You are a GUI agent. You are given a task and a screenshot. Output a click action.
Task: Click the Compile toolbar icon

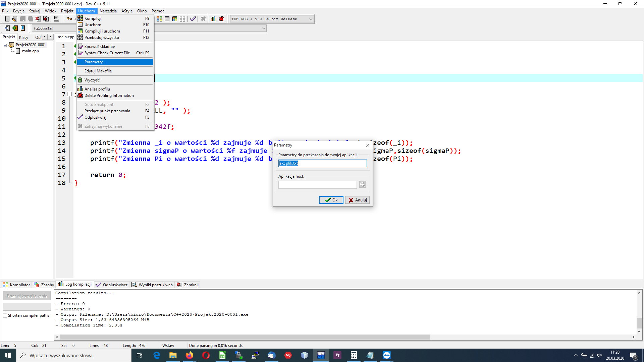pos(159,19)
